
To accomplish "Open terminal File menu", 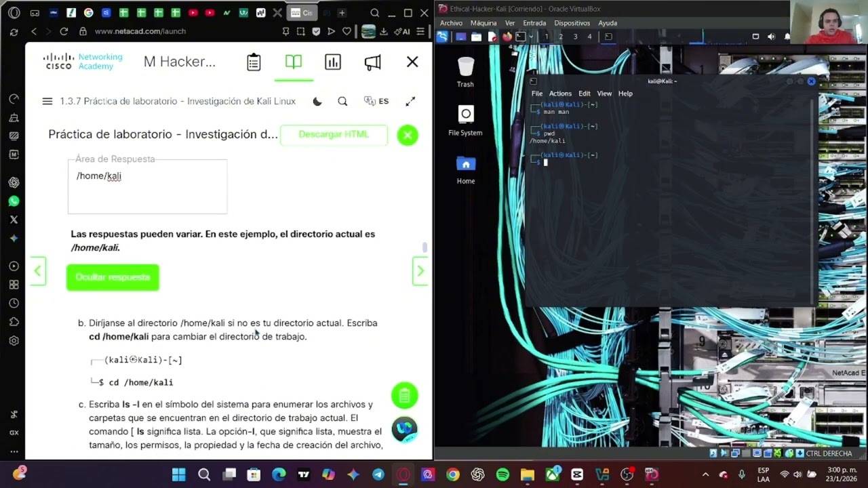I will click(x=537, y=94).
